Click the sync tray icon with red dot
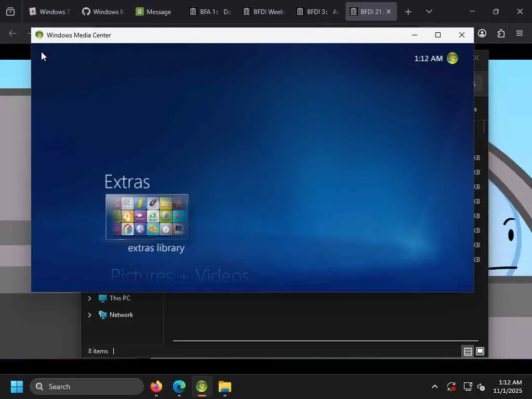The width and height of the screenshot is (532, 399). (x=451, y=387)
